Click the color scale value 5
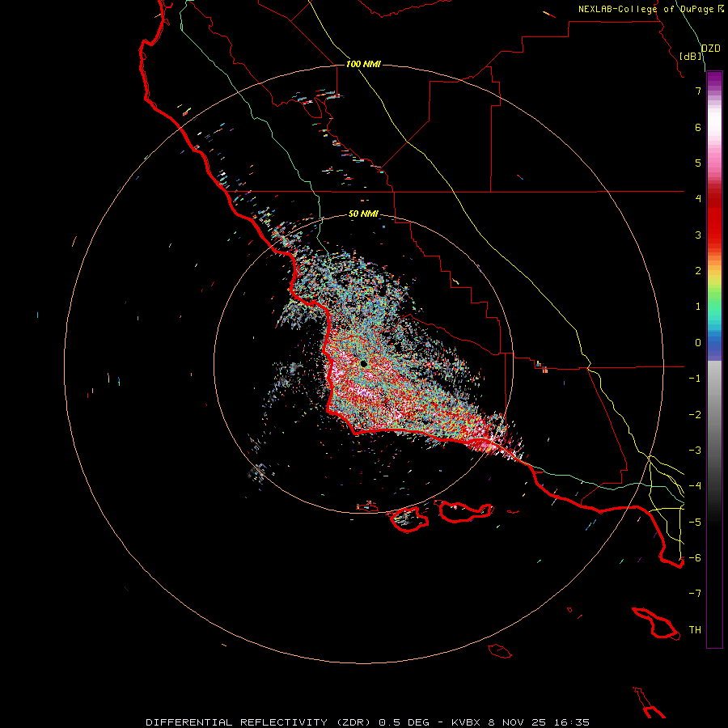Viewport: 728px width, 728px height. click(x=698, y=163)
